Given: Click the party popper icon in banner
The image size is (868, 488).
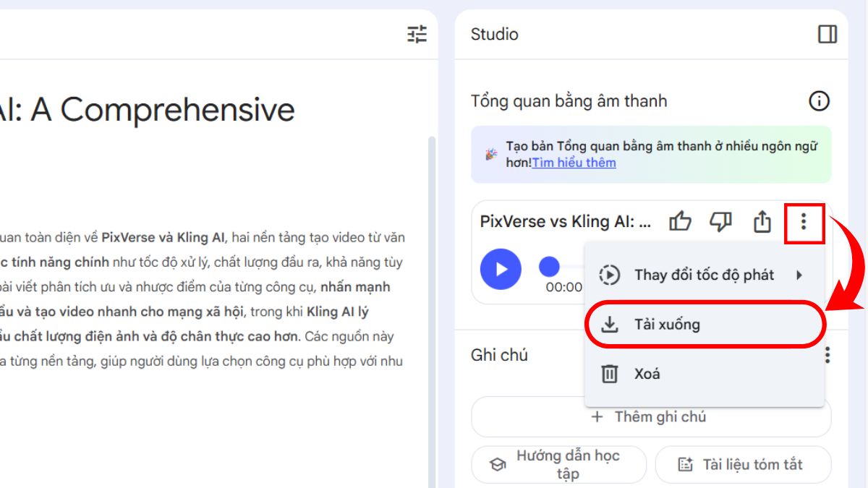Looking at the screenshot, I should 491,154.
